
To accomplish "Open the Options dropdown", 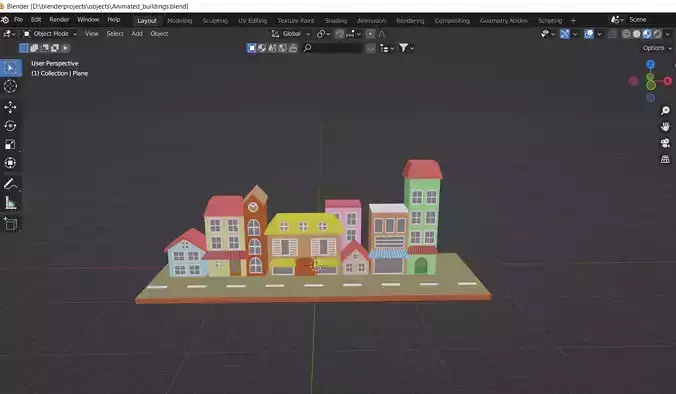I will coord(657,48).
